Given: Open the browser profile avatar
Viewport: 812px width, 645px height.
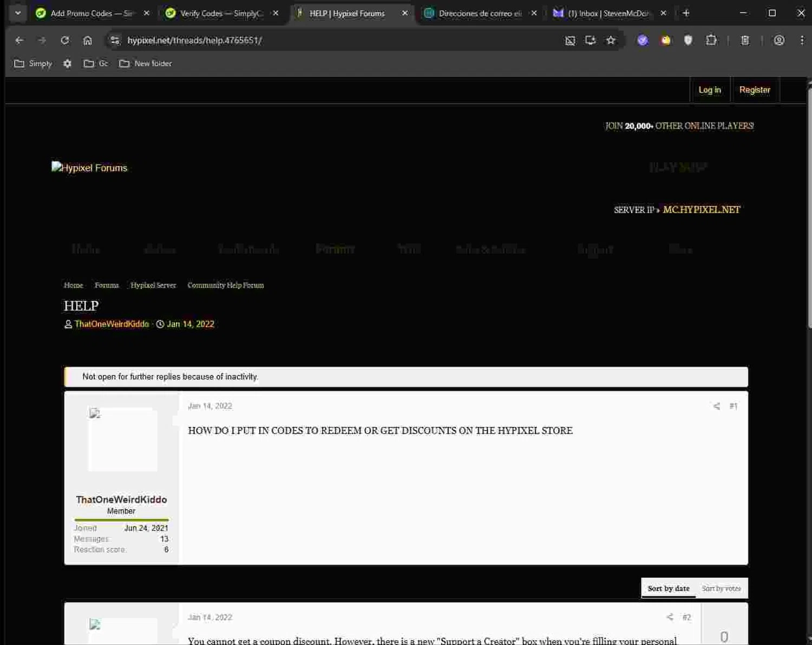Looking at the screenshot, I should click(x=779, y=40).
